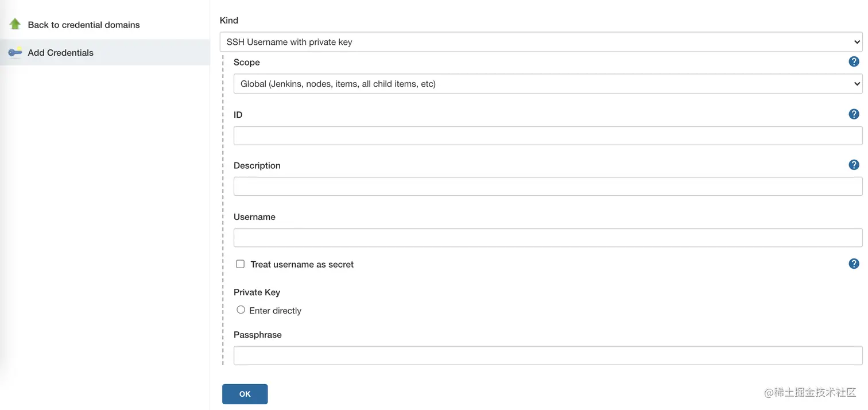Click the Kind label
The width and height of the screenshot is (868, 410).
229,20
